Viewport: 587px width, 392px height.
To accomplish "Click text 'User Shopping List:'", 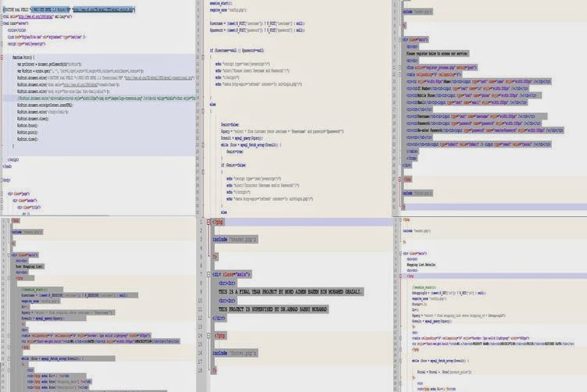I will (30, 266).
